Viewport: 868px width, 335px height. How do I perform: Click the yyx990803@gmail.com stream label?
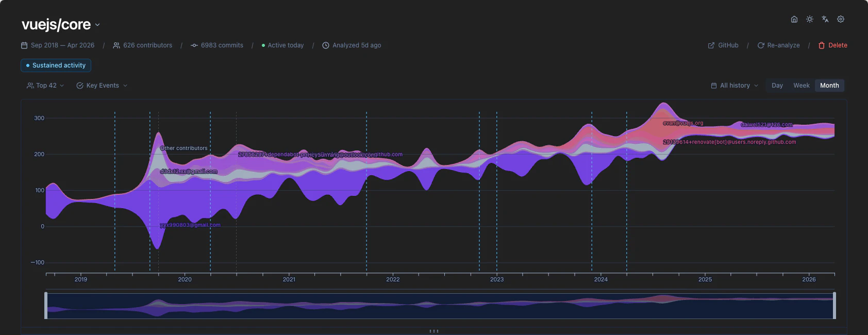click(x=190, y=225)
